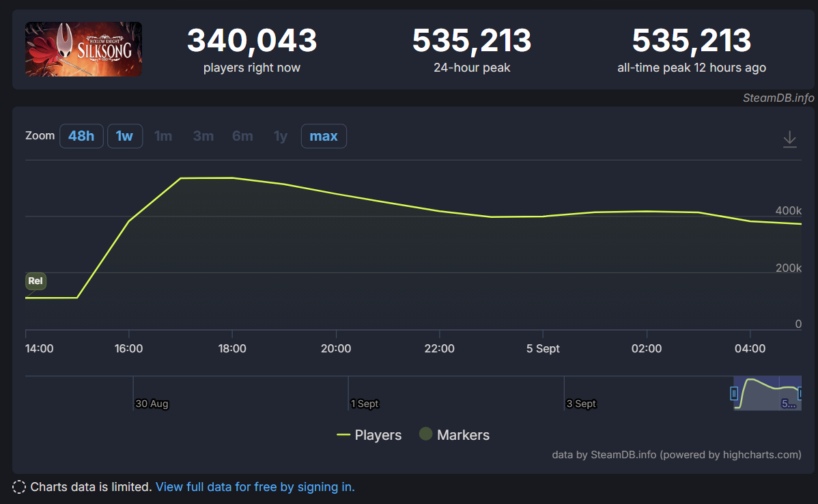Image resolution: width=818 pixels, height=504 pixels.
Task: Click the 30 Aug navigator label
Action: [x=152, y=404]
